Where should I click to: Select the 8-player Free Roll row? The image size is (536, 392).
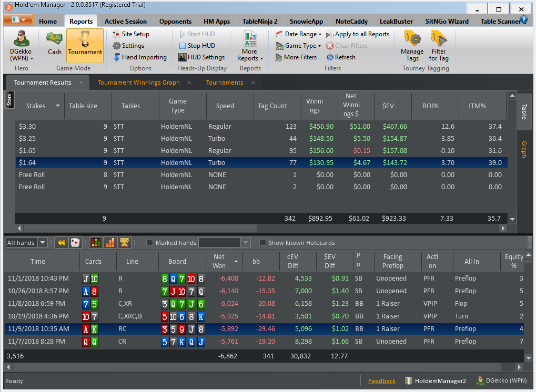[261, 175]
